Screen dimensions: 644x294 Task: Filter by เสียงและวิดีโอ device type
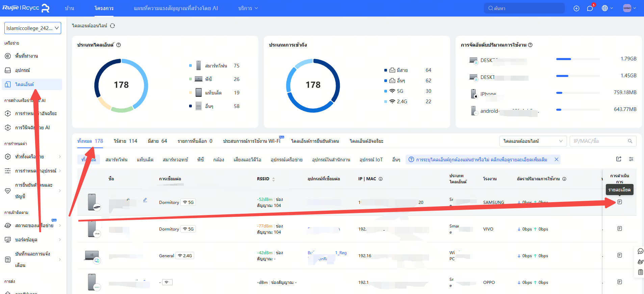tap(247, 160)
